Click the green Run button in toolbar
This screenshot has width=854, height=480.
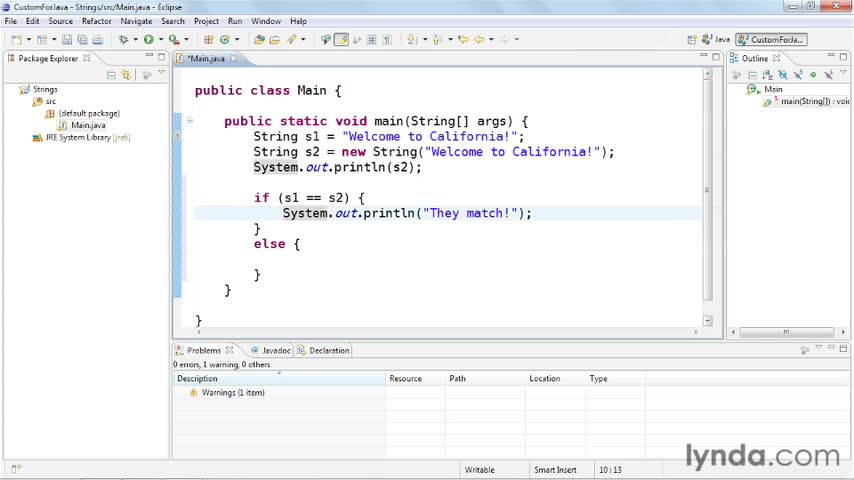[149, 39]
